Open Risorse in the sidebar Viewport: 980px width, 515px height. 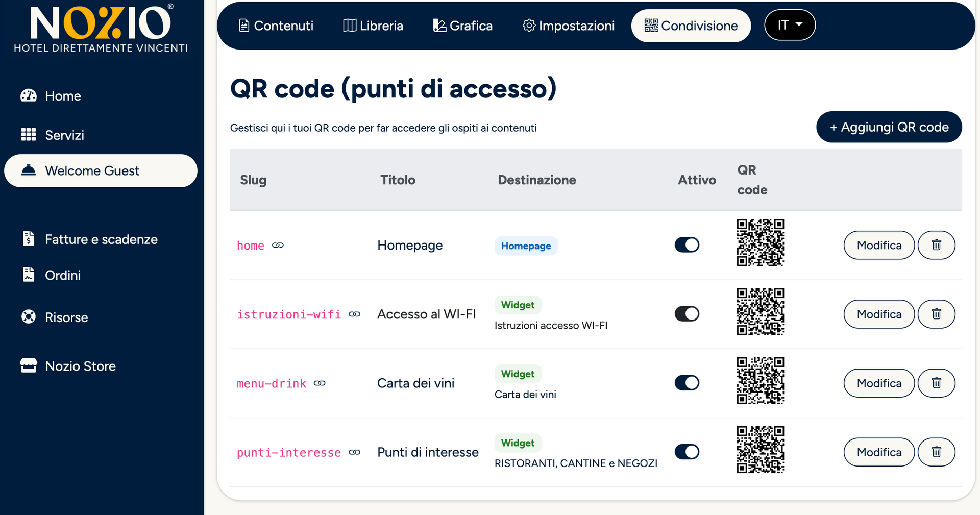(x=66, y=317)
